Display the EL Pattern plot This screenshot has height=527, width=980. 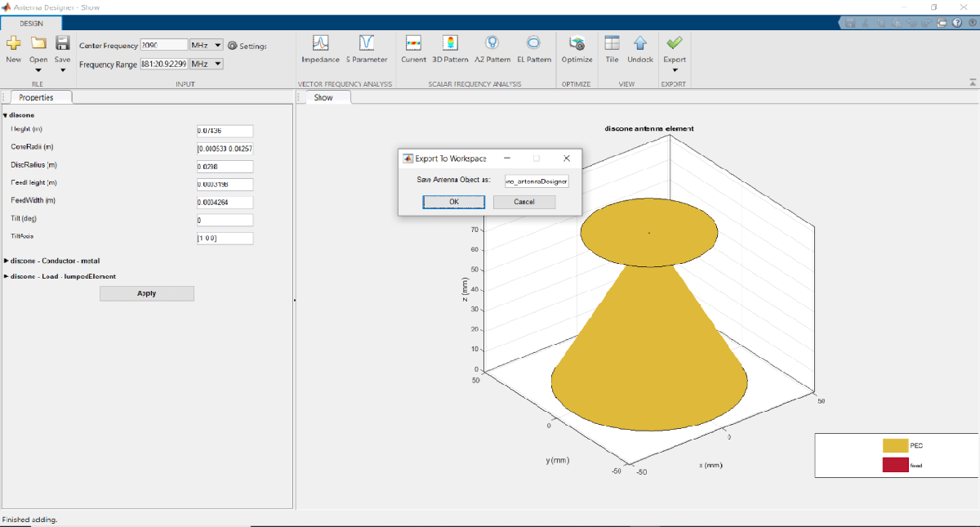click(533, 44)
